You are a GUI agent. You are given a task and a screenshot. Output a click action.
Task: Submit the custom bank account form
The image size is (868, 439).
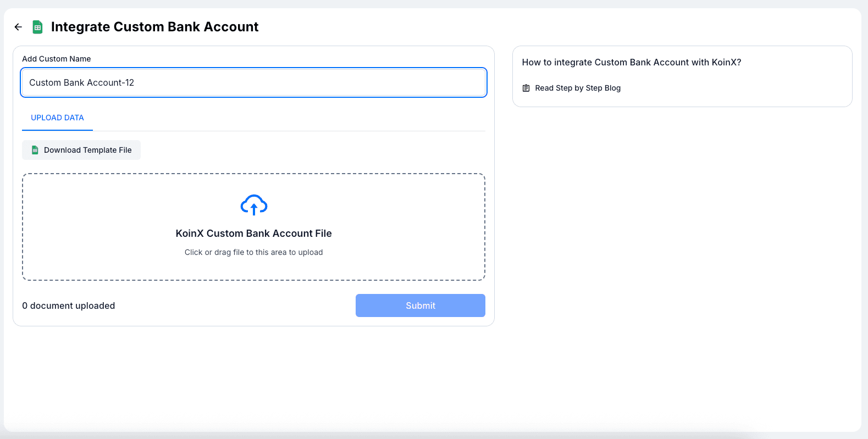point(421,305)
